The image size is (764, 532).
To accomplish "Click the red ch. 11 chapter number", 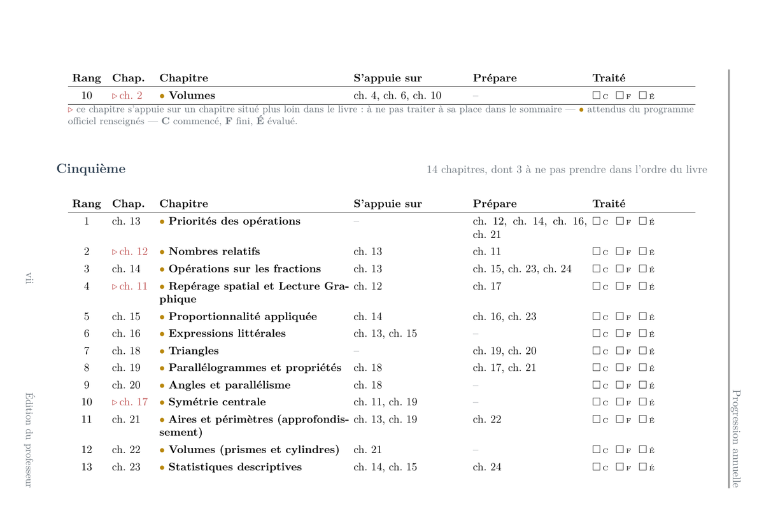I will click(x=129, y=286).
